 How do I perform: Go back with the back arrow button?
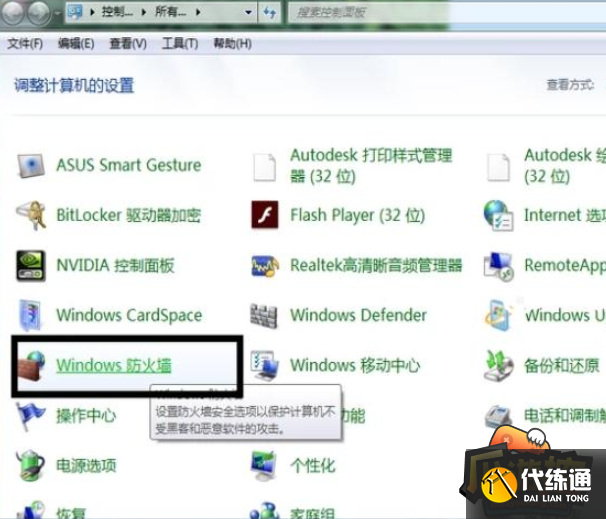point(14,12)
